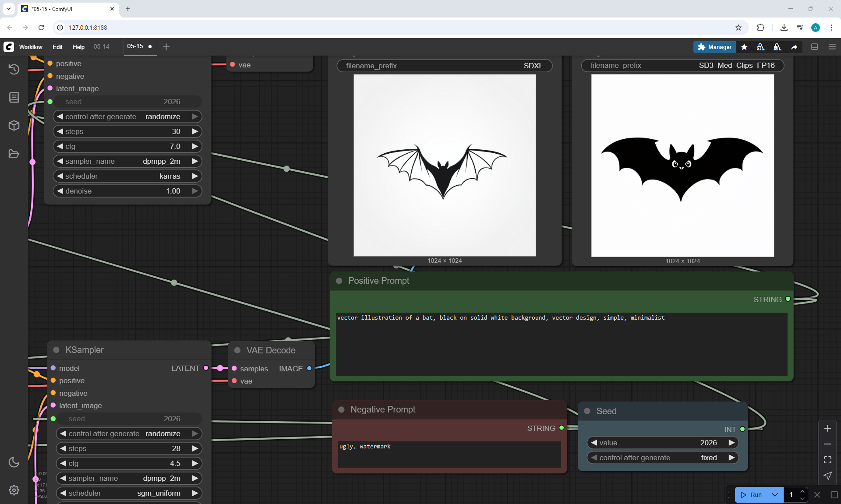Toggle bottom panel icon in top bar

[815, 47]
